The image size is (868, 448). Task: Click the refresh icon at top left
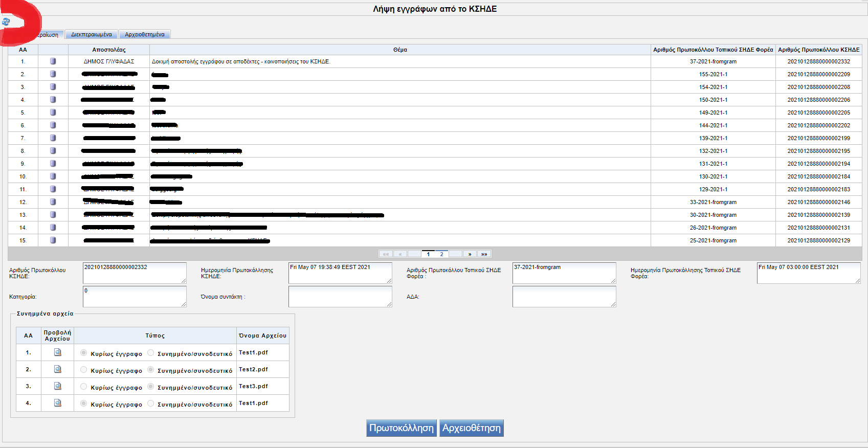point(6,21)
